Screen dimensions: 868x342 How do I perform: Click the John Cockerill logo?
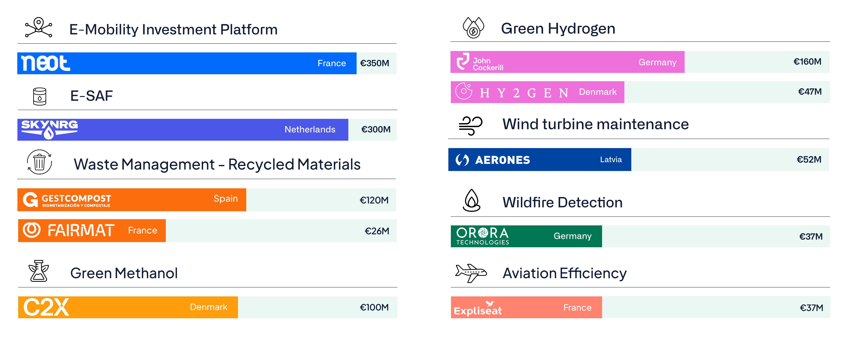click(x=480, y=62)
